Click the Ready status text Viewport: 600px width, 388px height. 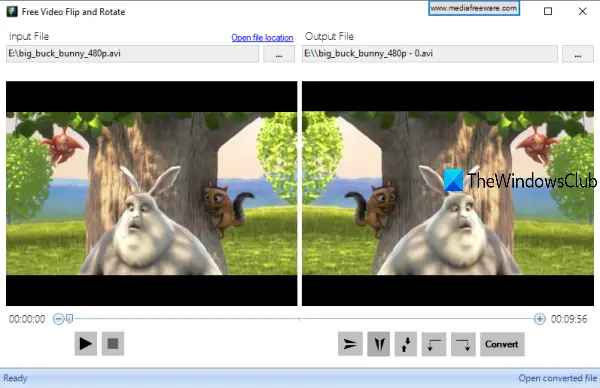pos(15,378)
